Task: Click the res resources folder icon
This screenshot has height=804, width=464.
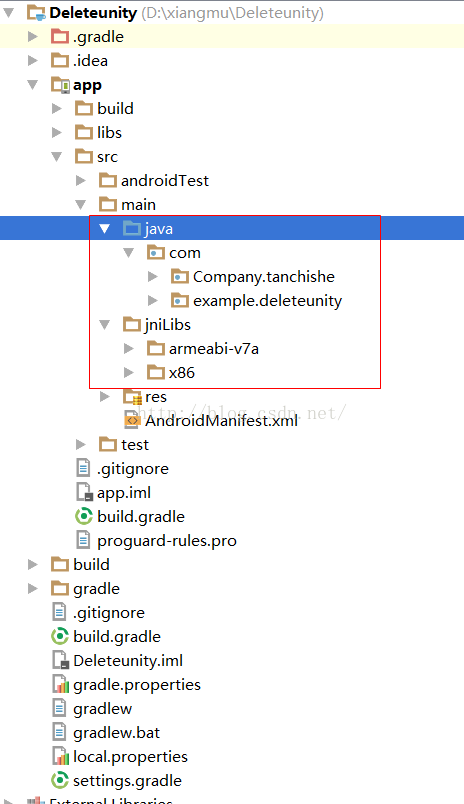Action: [132, 397]
